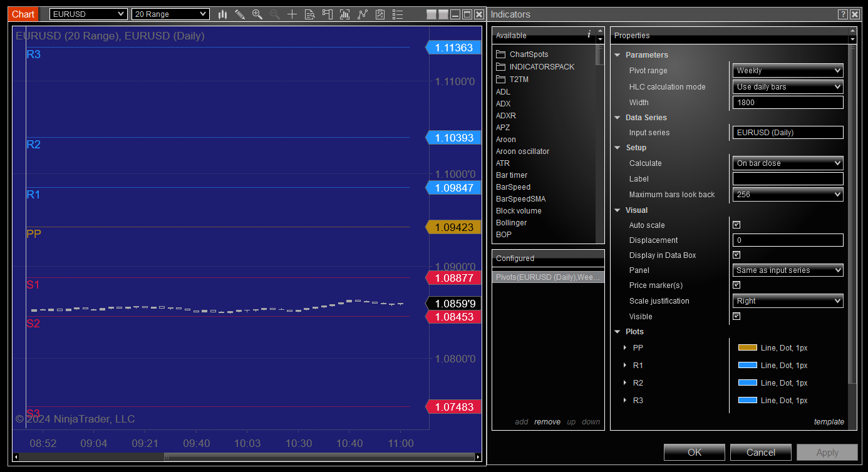Click the 1.11363 R3 price marker
868x472 pixels.
(453, 48)
